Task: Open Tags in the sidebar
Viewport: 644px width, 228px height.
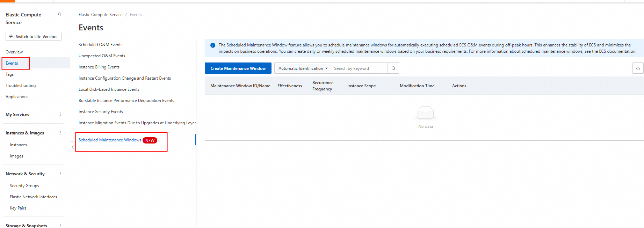Action: pos(9,74)
